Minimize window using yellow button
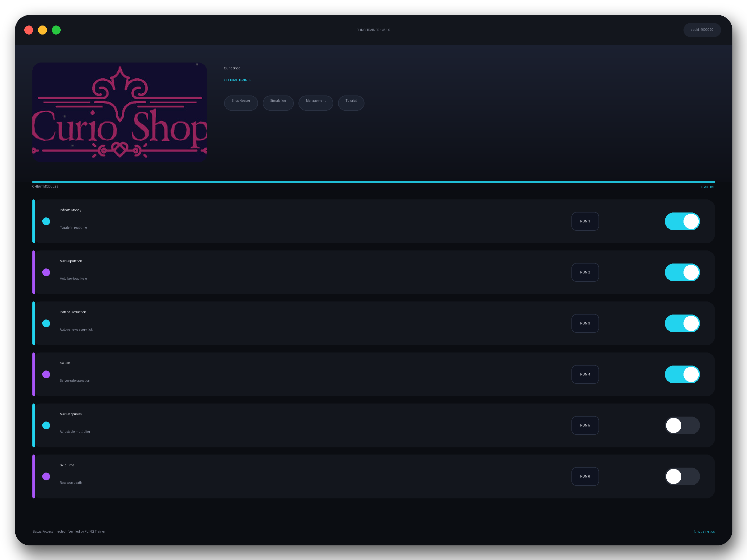Image resolution: width=747 pixels, height=560 pixels. click(43, 30)
